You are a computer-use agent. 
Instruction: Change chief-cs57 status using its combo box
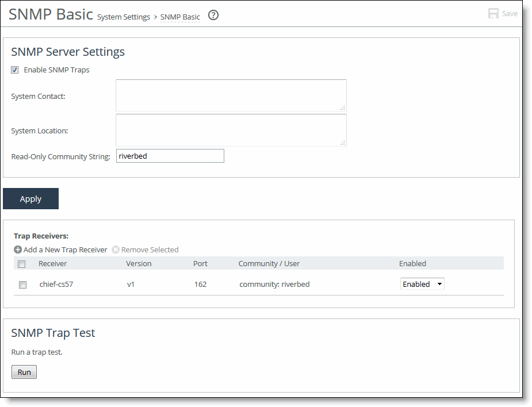(x=422, y=283)
